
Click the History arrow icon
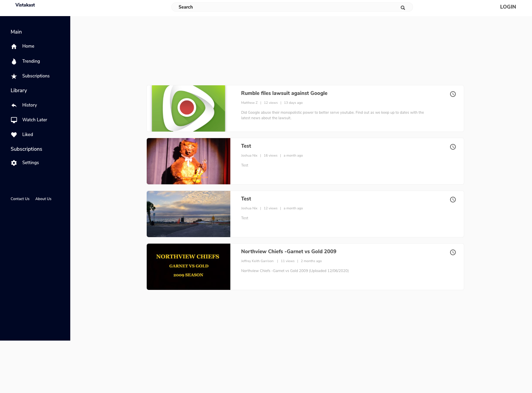point(14,105)
